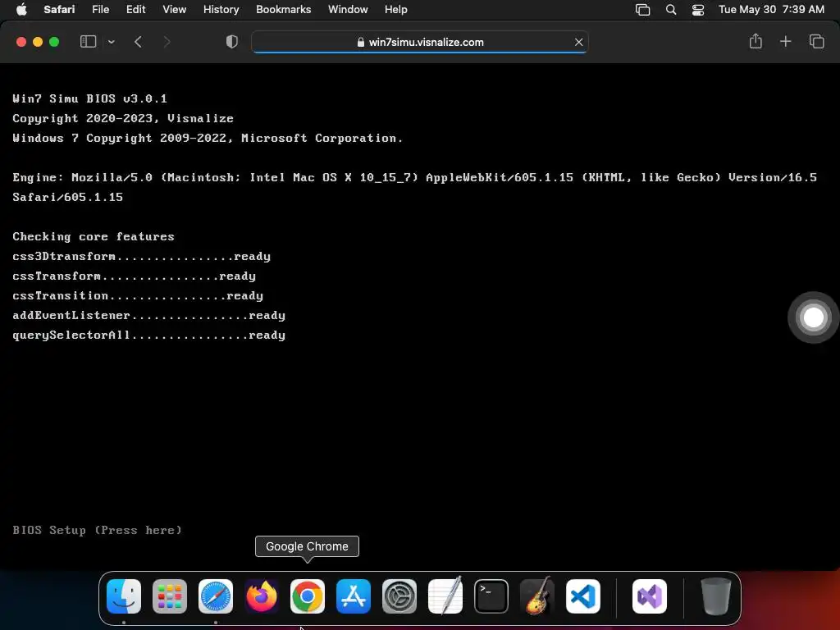Launch Visual Studio from the Dock

point(650,596)
